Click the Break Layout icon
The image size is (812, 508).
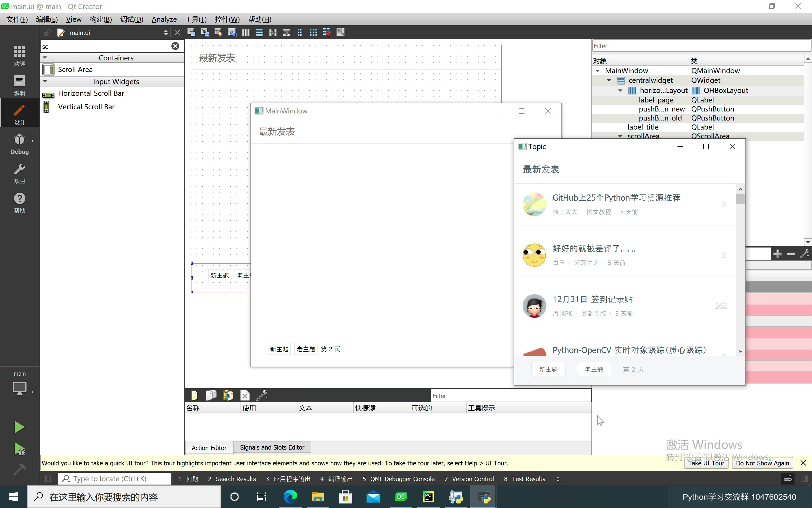[327, 32]
